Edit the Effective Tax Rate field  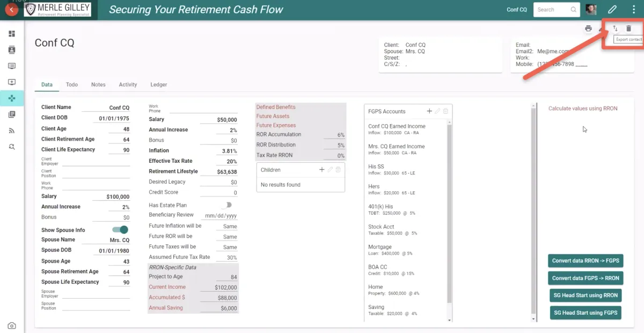point(226,162)
